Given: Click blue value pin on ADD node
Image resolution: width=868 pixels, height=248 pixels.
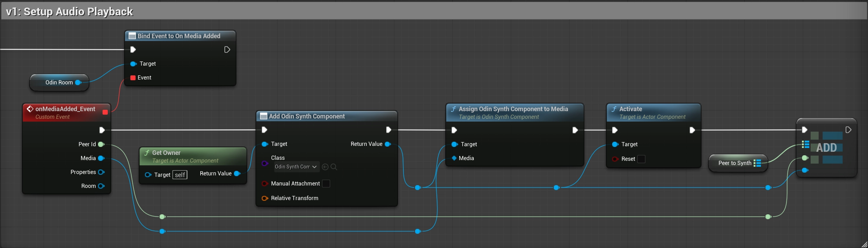Looking at the screenshot, I should [x=805, y=170].
